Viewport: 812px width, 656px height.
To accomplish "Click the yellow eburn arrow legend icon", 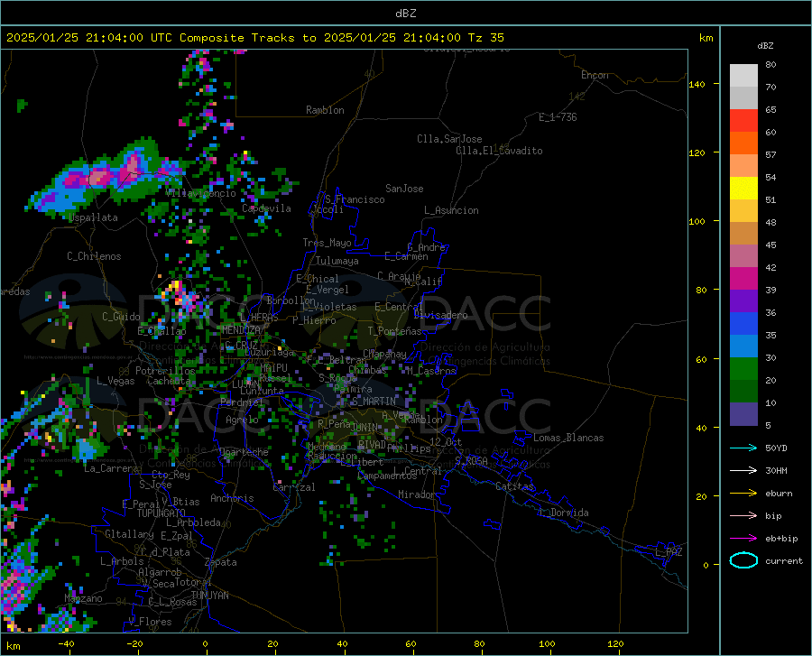I will coord(743,493).
